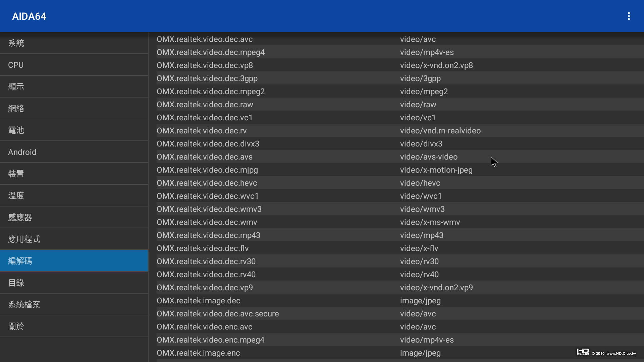Switch to the 裝置 devices section

[x=74, y=174]
